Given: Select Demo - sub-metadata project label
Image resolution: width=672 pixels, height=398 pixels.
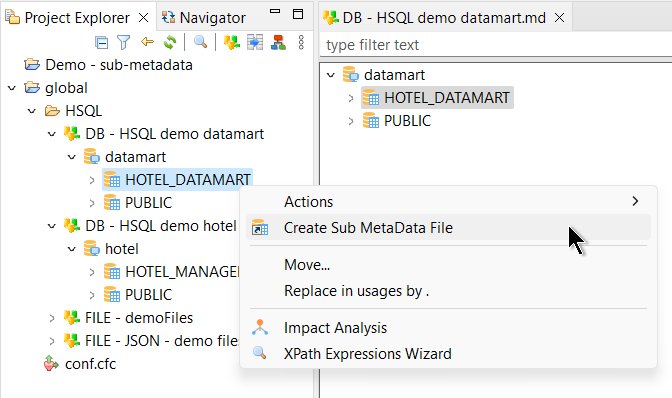Looking at the screenshot, I should pos(119,65).
